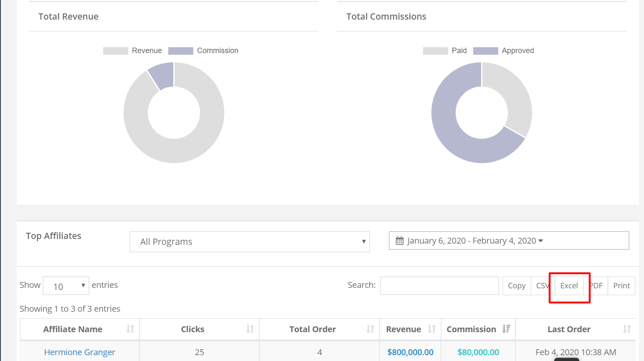Sort by Affiliate Name column arrows
This screenshot has width=644, height=361.
pos(130,329)
